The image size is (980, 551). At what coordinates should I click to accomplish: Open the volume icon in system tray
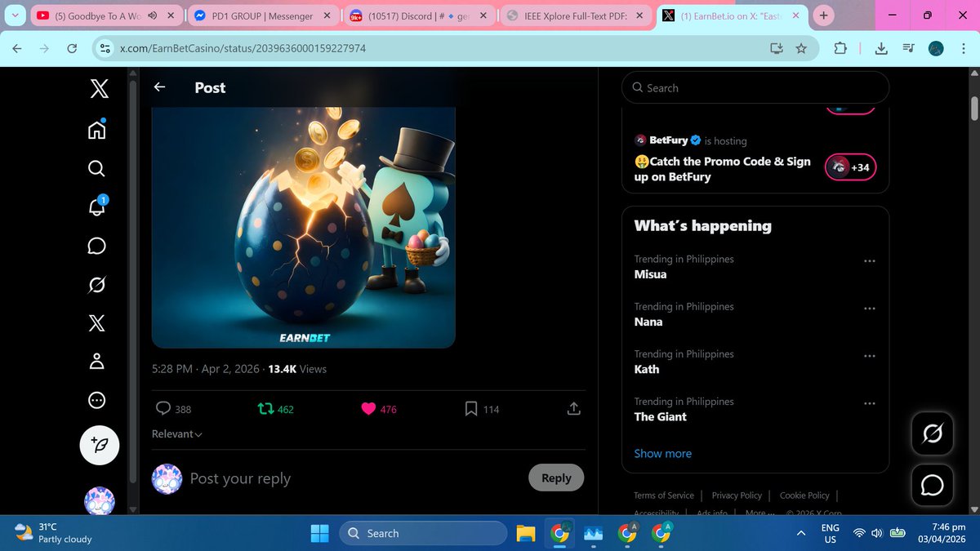pyautogui.click(x=876, y=533)
